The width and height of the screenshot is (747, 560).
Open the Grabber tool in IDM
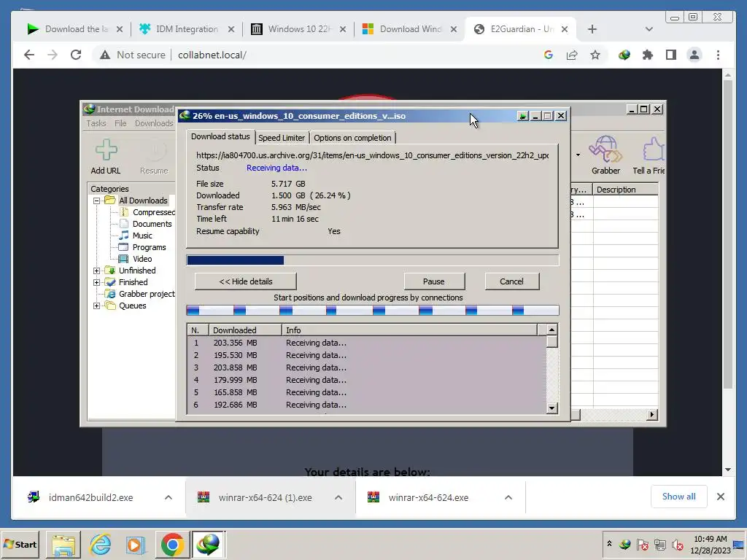coord(605,149)
